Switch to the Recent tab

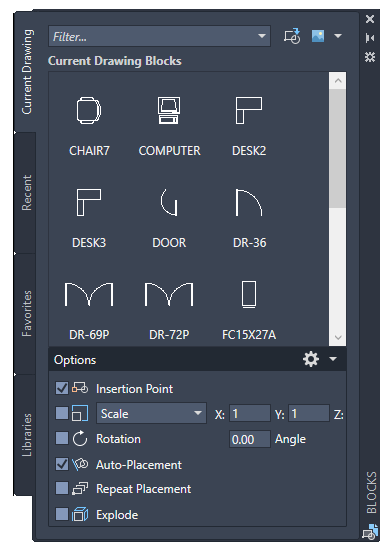point(26,193)
